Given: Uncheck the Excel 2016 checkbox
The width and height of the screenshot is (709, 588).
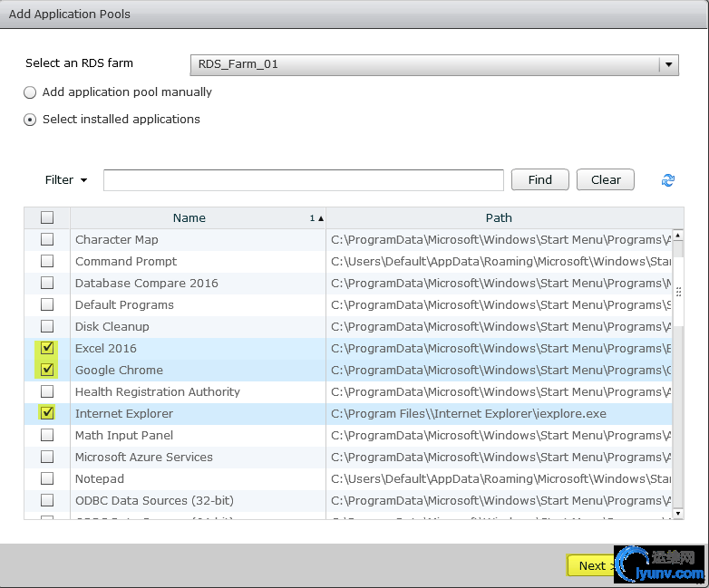Looking at the screenshot, I should 47,348.
